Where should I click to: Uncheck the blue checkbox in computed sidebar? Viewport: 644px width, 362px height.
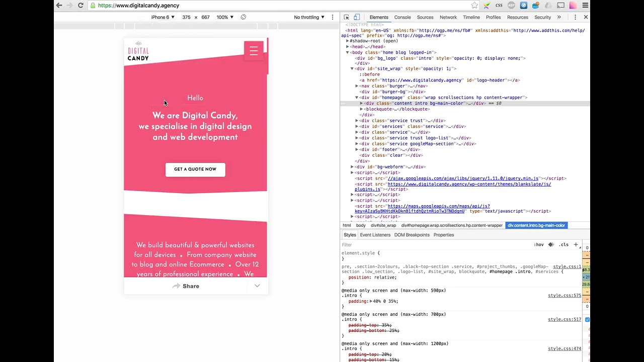[587, 320]
